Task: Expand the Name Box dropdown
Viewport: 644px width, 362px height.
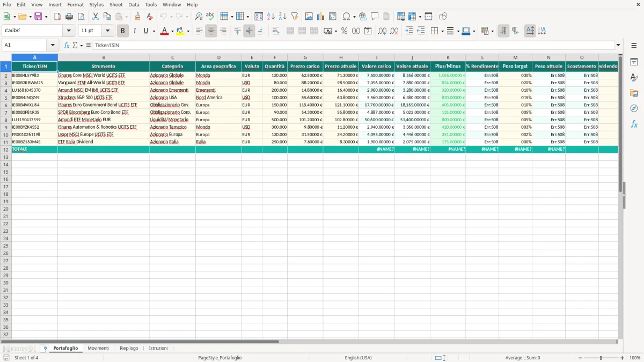Action: (53, 45)
